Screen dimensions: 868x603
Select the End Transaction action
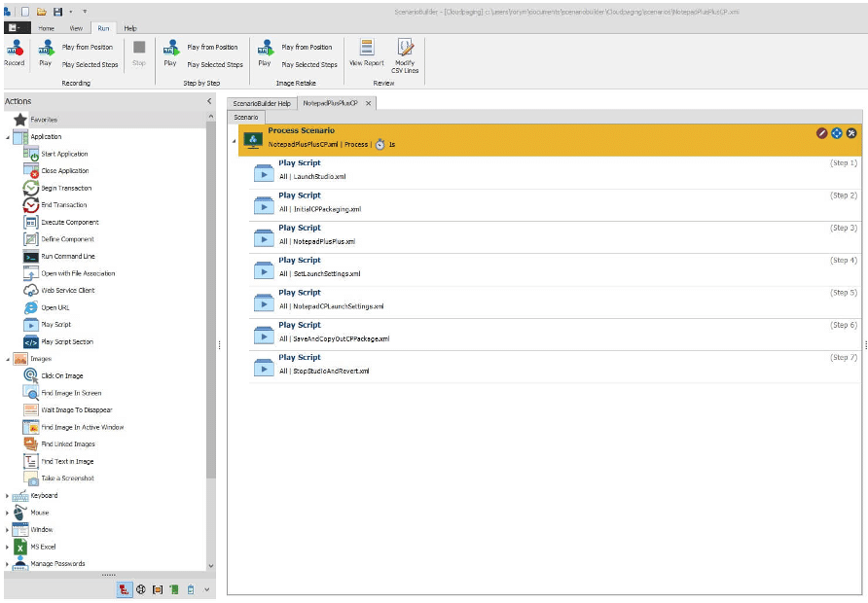click(x=54, y=204)
